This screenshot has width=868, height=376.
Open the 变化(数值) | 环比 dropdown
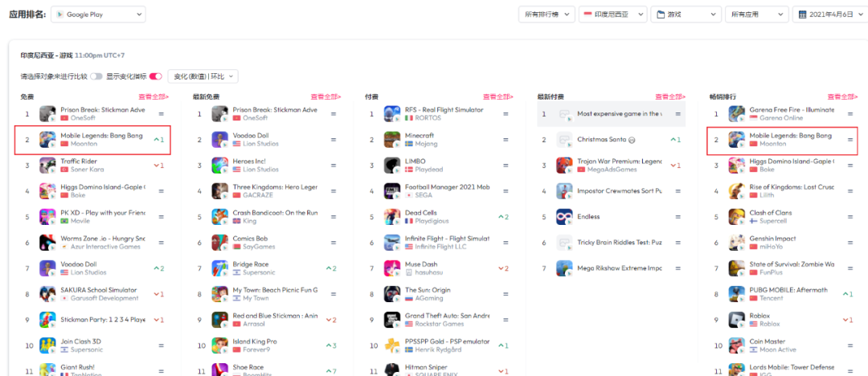203,76
